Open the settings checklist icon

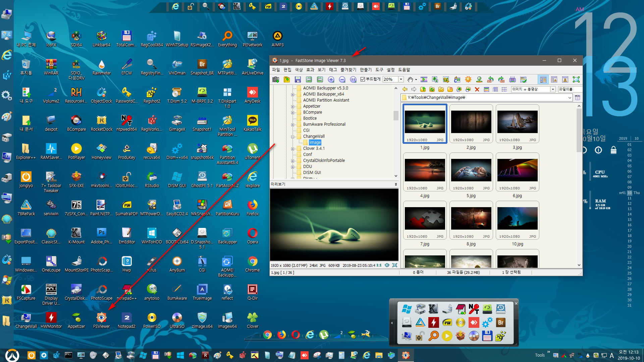(524, 79)
